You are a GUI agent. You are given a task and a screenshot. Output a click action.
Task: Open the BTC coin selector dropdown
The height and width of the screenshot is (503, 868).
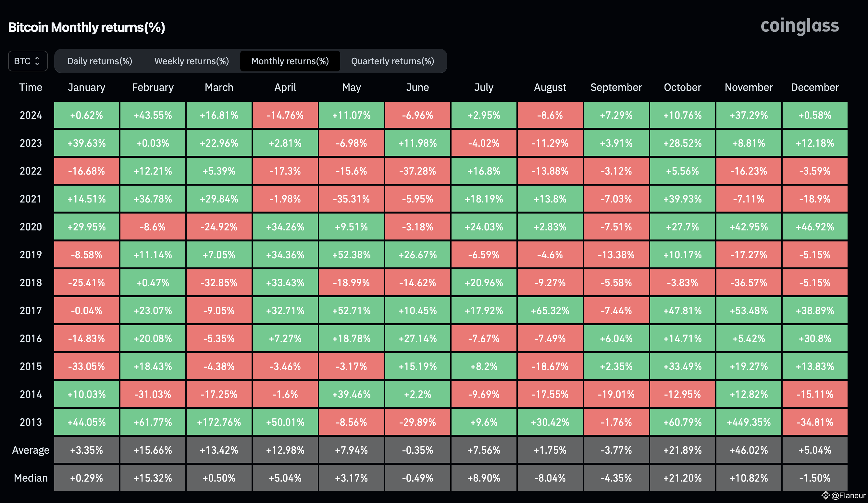(x=28, y=61)
